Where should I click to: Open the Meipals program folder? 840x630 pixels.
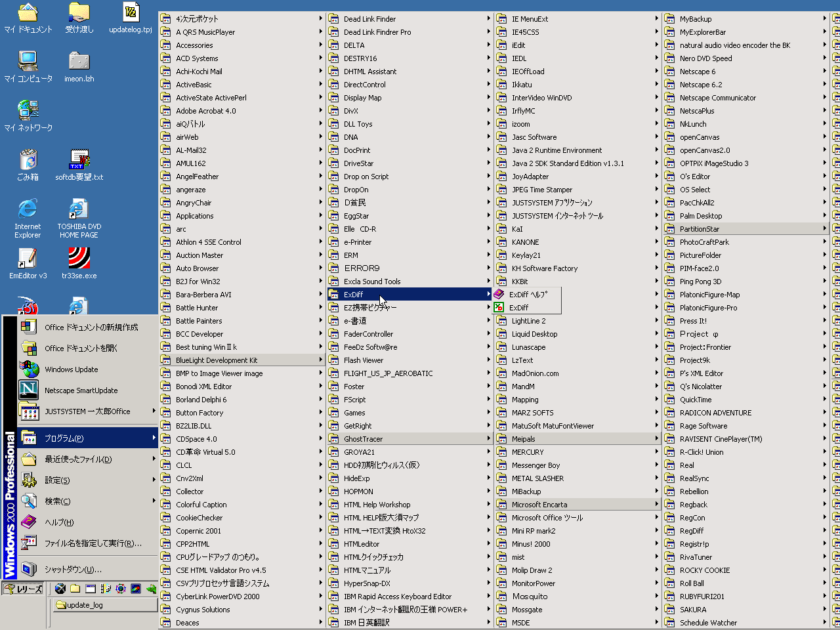[x=578, y=438]
